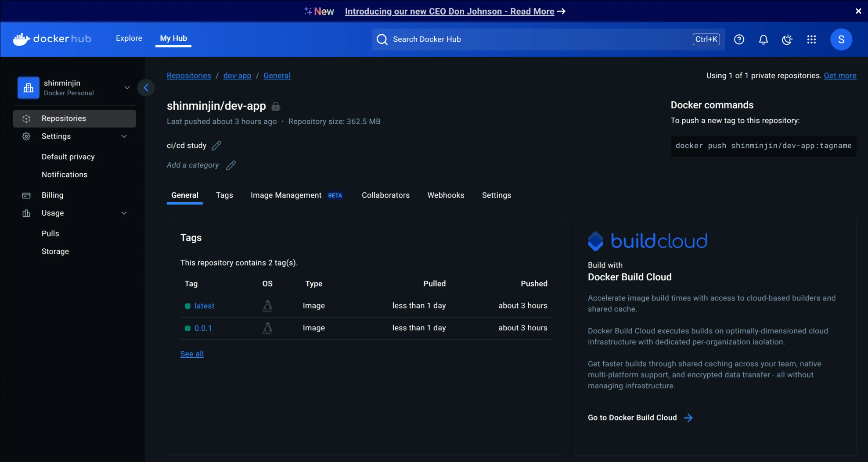Expand the shinminjin account switcher dropdown

(x=127, y=88)
